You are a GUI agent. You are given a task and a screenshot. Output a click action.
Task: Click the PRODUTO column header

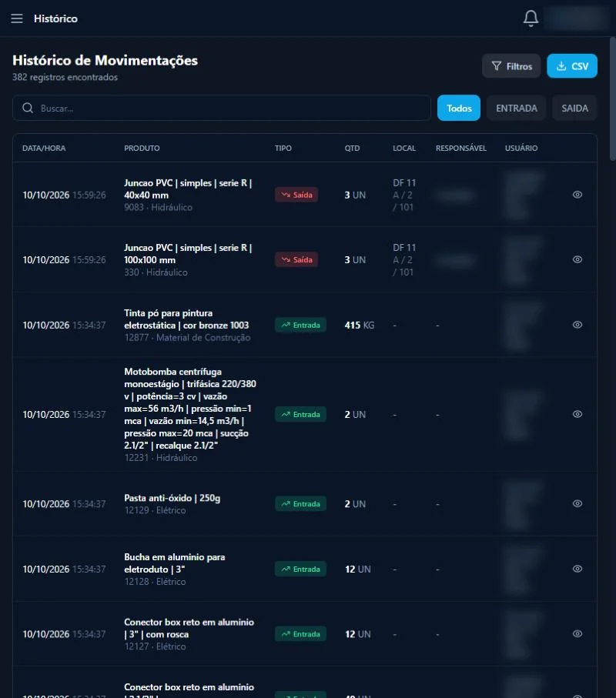142,148
